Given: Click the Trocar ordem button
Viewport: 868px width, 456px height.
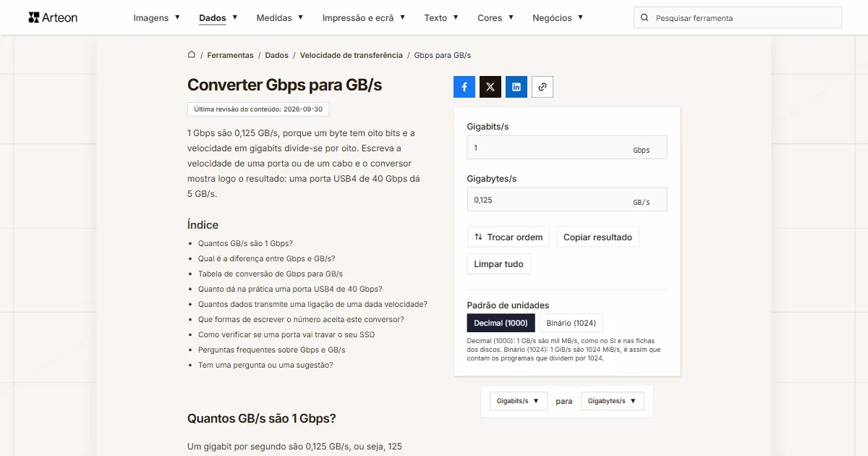Looking at the screenshot, I should (x=509, y=237).
